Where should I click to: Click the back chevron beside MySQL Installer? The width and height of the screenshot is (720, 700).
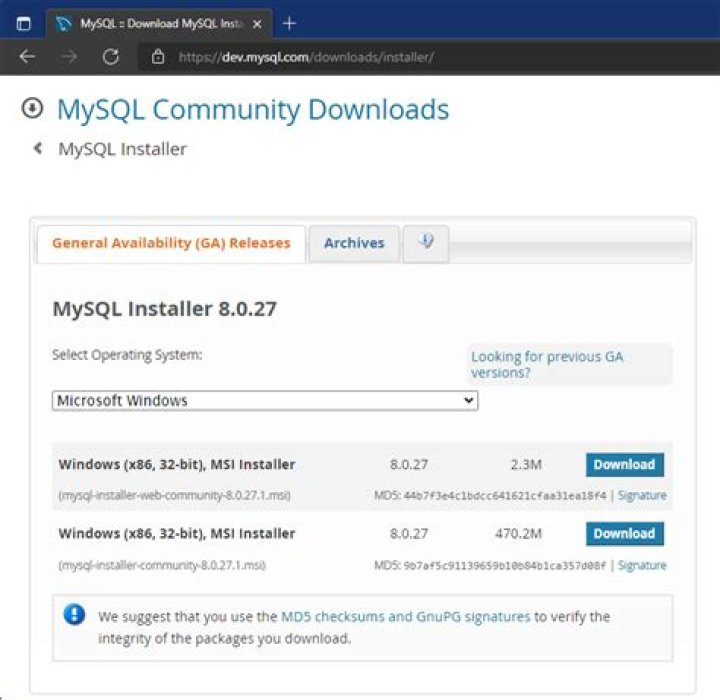coord(38,148)
